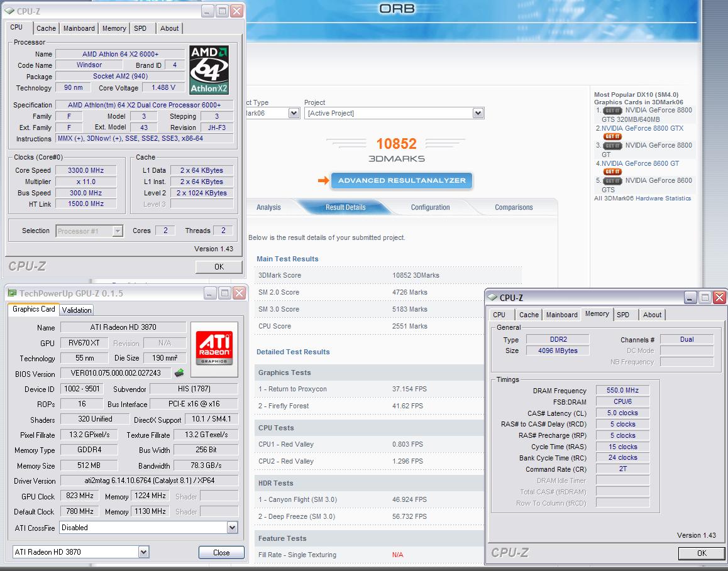
Task: Click GET IT badge beside GeForce 8800 GT
Action: tap(612, 146)
